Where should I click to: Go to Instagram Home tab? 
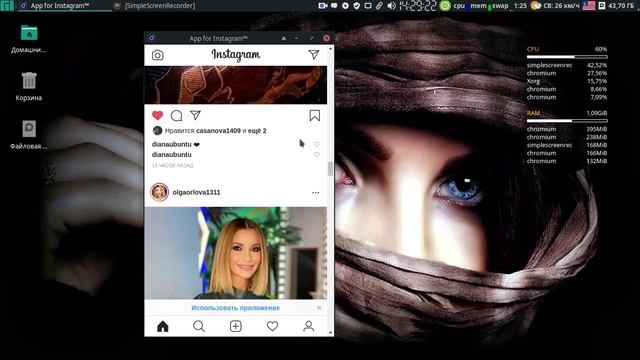[x=163, y=326]
